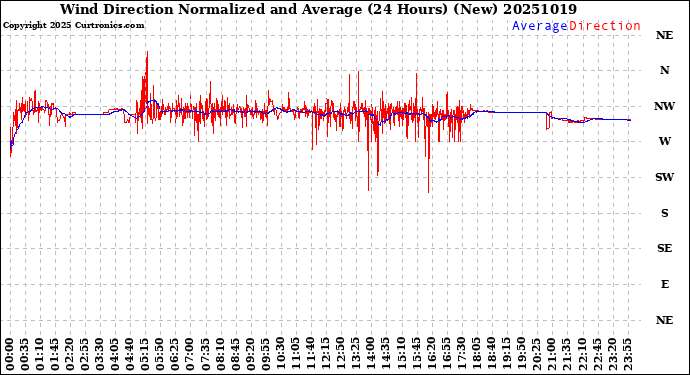Click the 18:40 time label

coord(491,355)
